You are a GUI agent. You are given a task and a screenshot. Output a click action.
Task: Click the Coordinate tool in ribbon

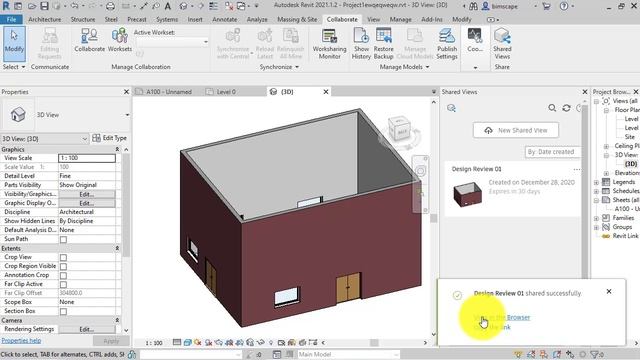click(x=475, y=40)
